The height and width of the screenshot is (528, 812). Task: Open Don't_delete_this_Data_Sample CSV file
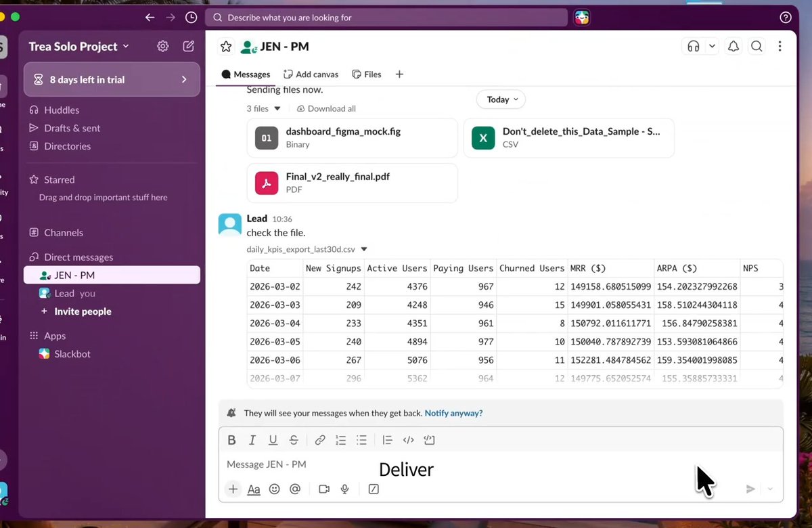coord(568,137)
